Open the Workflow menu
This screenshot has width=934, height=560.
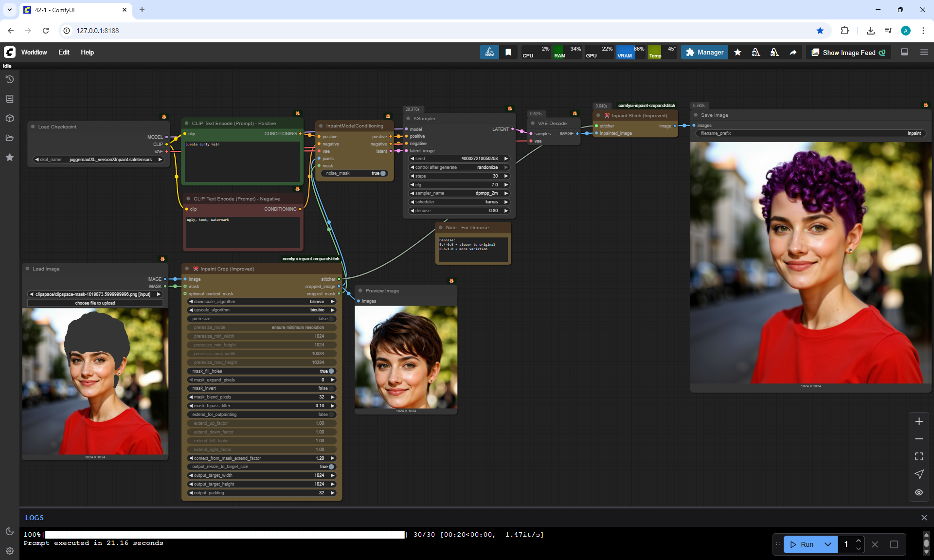point(34,52)
